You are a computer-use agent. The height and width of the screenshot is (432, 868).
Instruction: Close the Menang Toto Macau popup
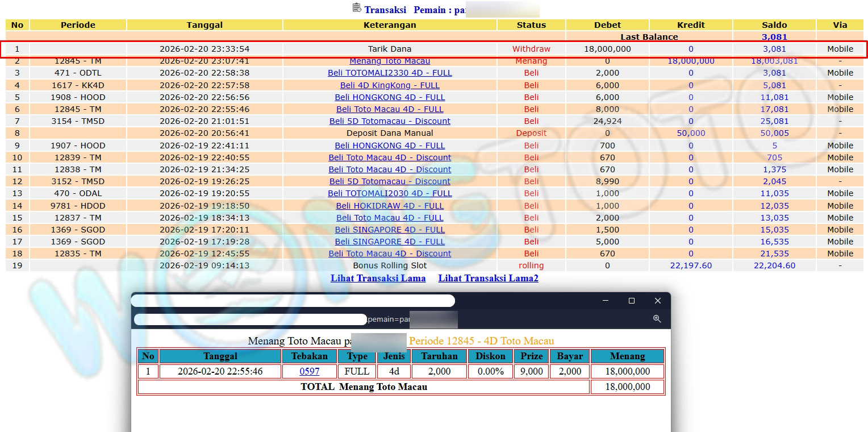(x=657, y=301)
